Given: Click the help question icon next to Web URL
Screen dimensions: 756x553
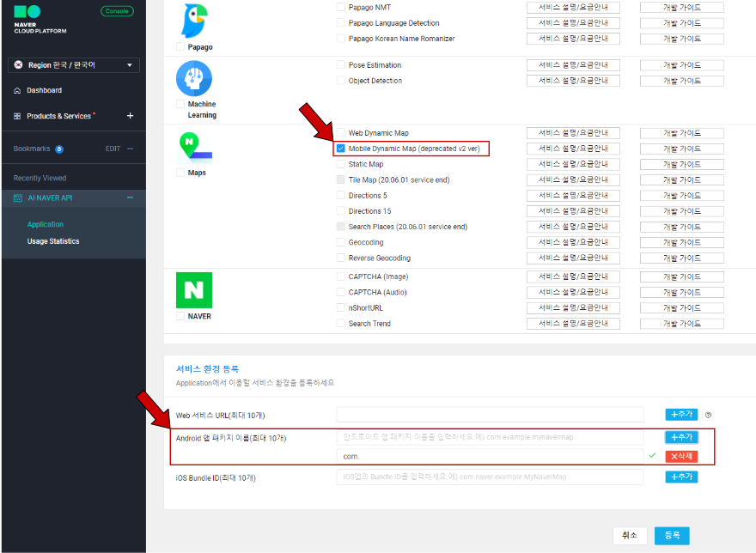Looking at the screenshot, I should point(708,415).
